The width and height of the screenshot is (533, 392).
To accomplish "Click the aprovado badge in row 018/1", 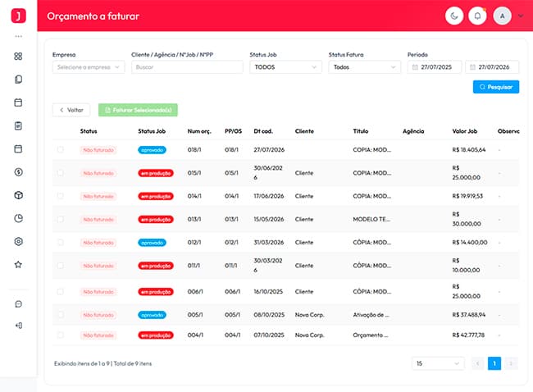I will click(152, 150).
